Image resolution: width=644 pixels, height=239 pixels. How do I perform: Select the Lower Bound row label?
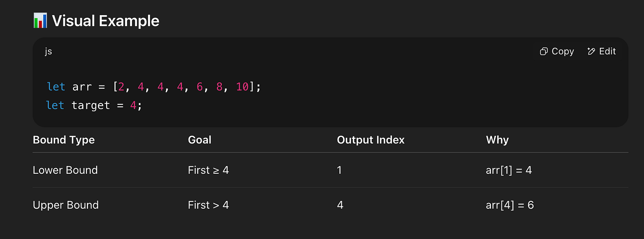click(x=65, y=170)
